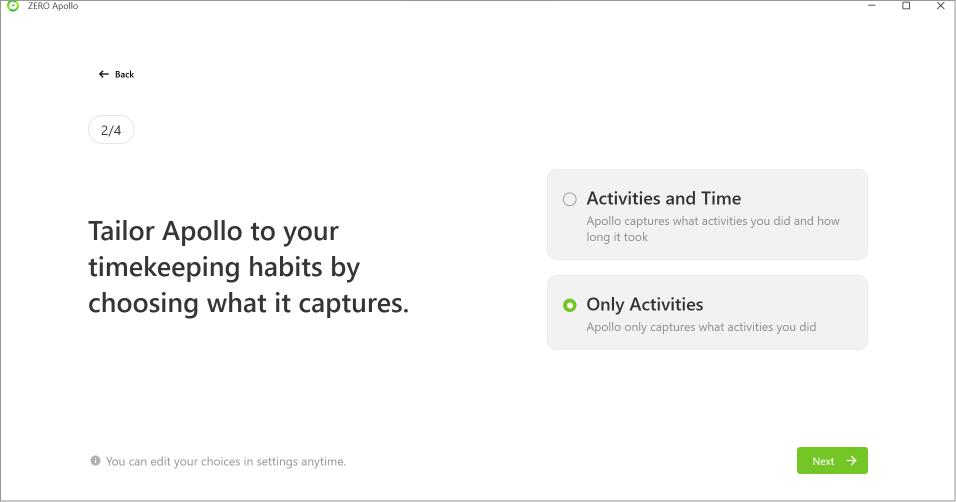Maximize the ZERO Apollo window
The image size is (956, 502).
pyautogui.click(x=906, y=6)
